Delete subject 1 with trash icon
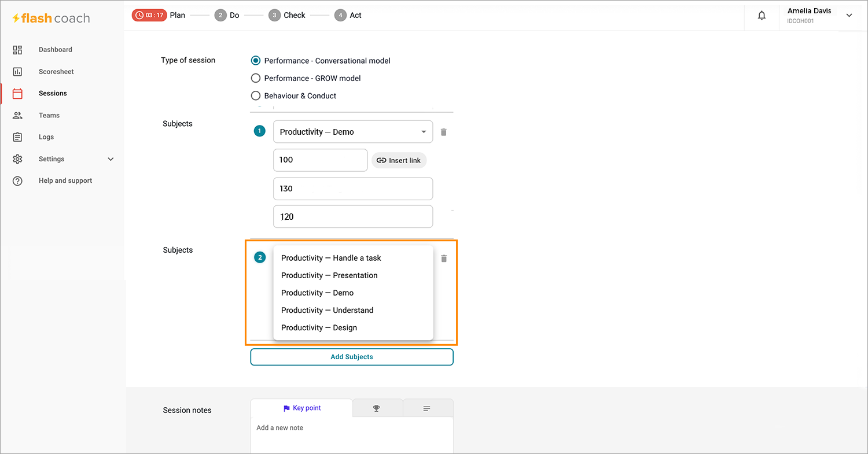Image resolution: width=868 pixels, height=454 pixels. coord(444,132)
